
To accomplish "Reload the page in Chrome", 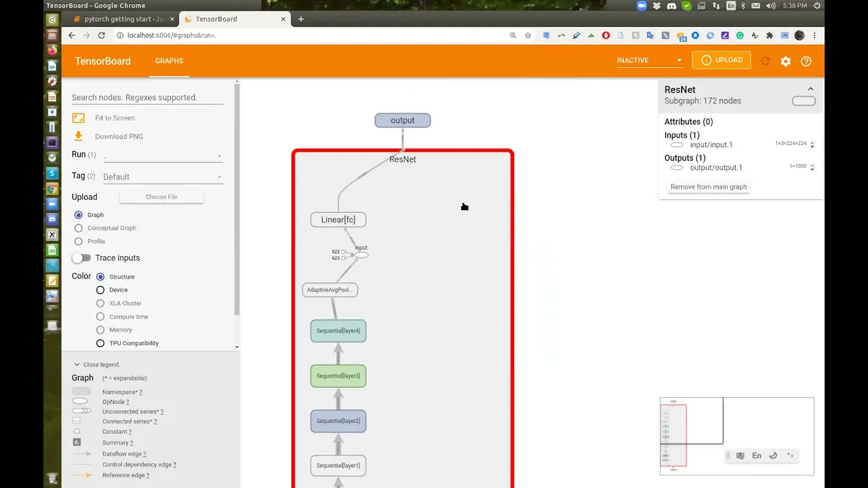I will coord(102,35).
